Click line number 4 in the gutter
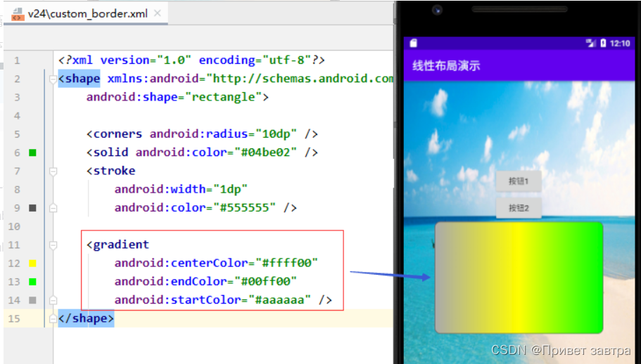The width and height of the screenshot is (641, 364). pos(17,116)
